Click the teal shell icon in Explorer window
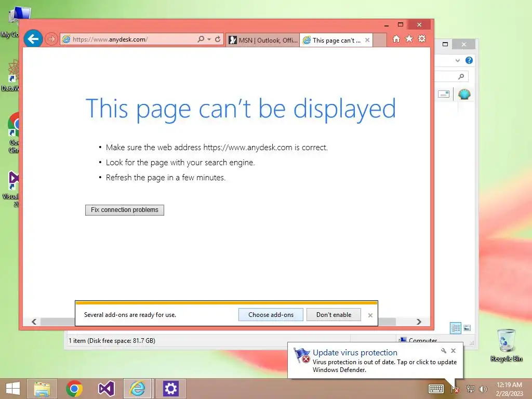 pyautogui.click(x=464, y=94)
